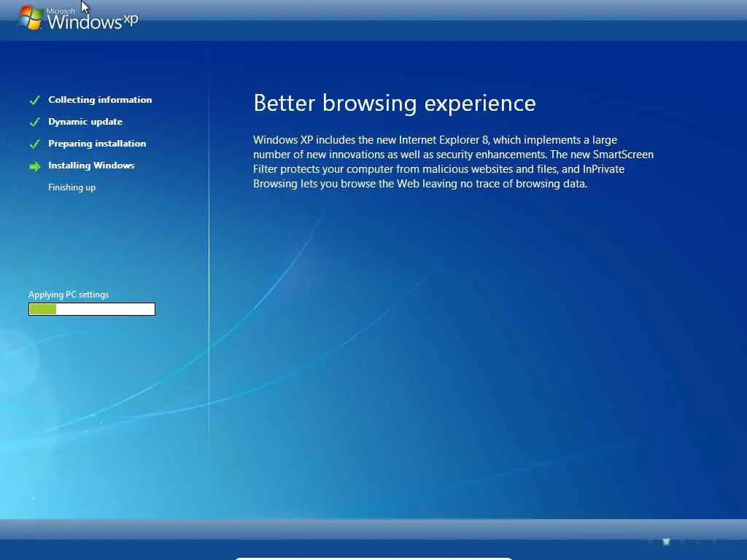Select the Preparing installation step label
This screenshot has width=747, height=560.
tap(97, 144)
